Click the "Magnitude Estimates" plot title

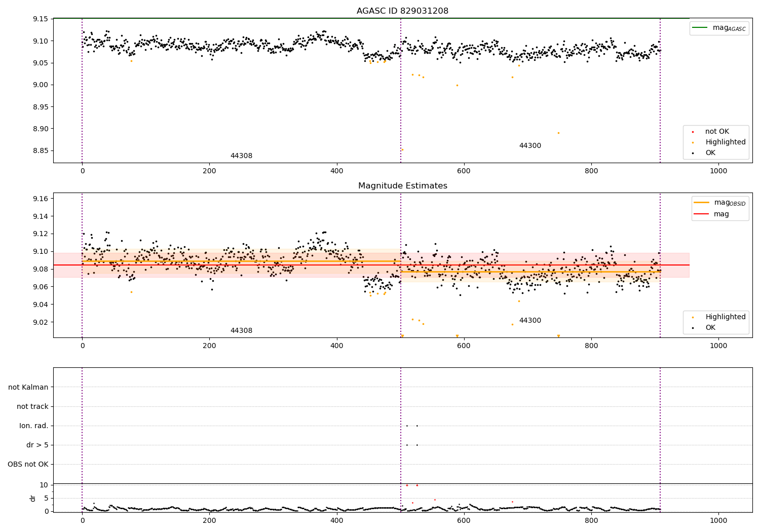click(403, 186)
